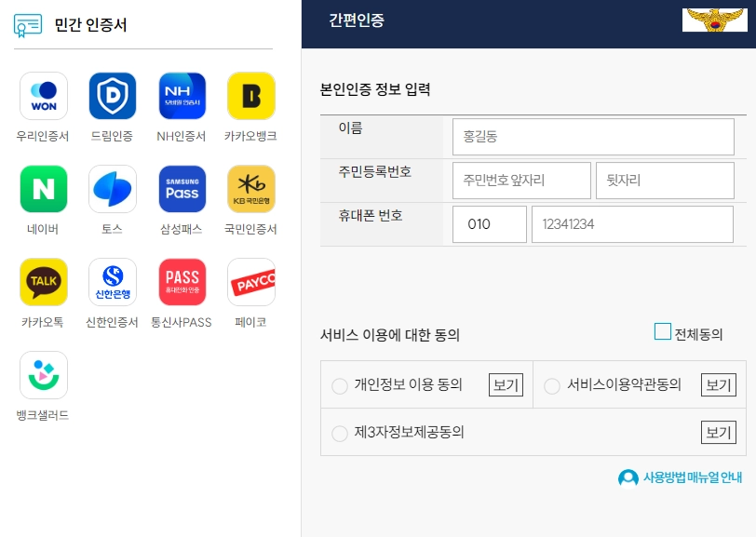The width and height of the screenshot is (756, 537).
Task: Select the 카카오톡 certificate icon
Action: coord(42,281)
